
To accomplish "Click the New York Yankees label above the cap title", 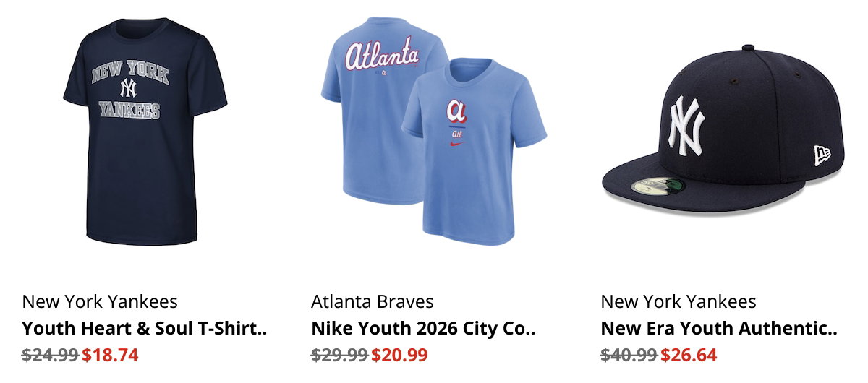I will [x=678, y=301].
